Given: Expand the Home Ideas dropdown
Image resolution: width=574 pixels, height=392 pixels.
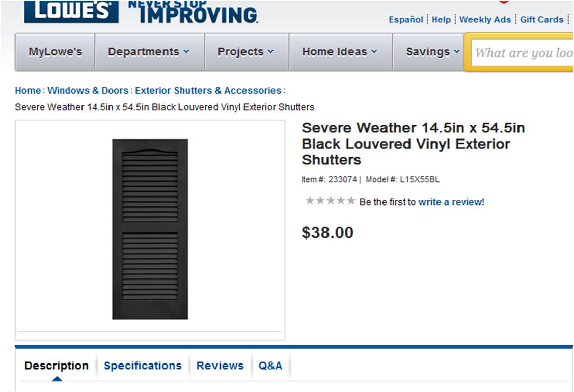Looking at the screenshot, I should coord(340,52).
